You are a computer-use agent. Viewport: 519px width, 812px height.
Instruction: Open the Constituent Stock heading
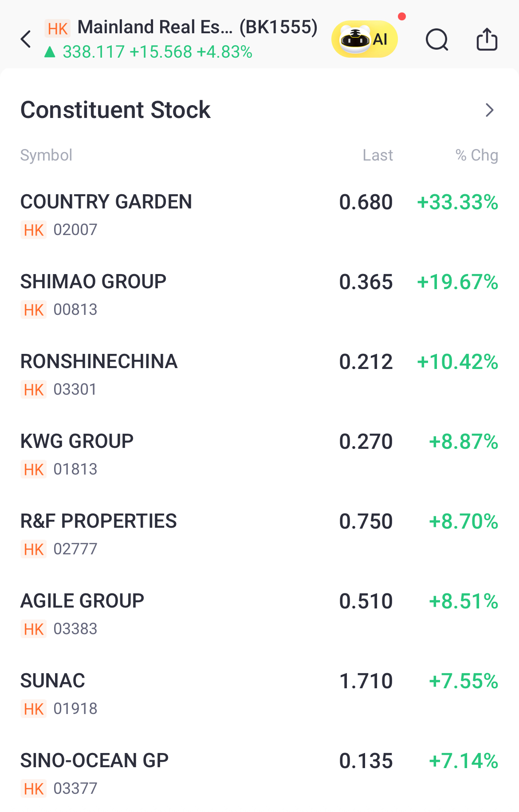point(115,110)
